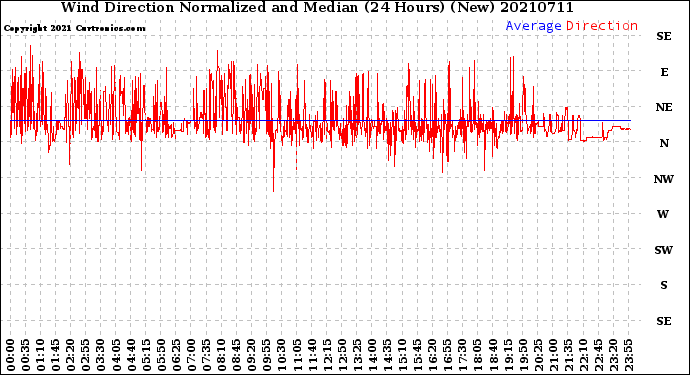The width and height of the screenshot is (690, 375).
Task: Click the "S" direction axis label
Action: [x=664, y=285]
